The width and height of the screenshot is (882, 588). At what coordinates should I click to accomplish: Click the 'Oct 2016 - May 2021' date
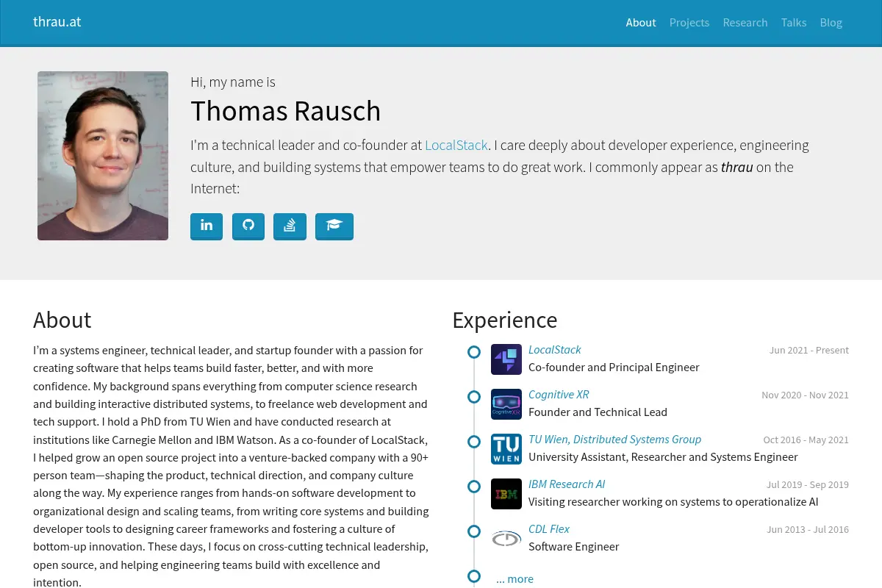806,440
